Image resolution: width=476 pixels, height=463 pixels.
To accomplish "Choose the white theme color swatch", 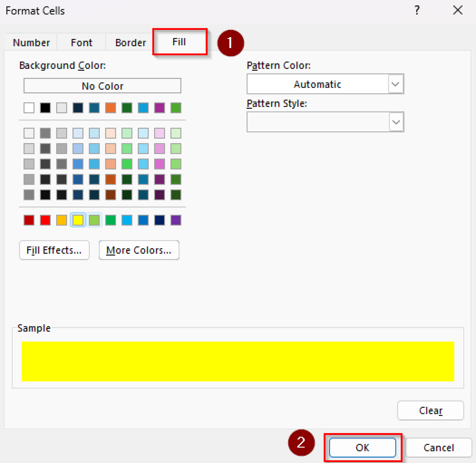I will pos(29,108).
